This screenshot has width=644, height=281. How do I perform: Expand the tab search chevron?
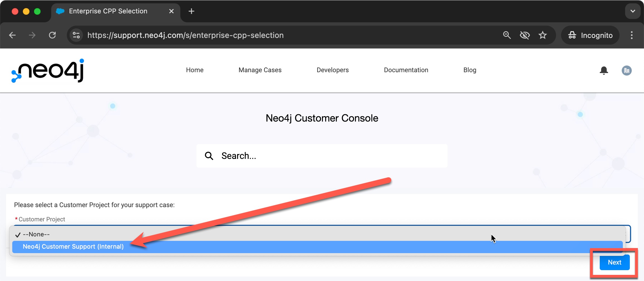[x=633, y=11]
